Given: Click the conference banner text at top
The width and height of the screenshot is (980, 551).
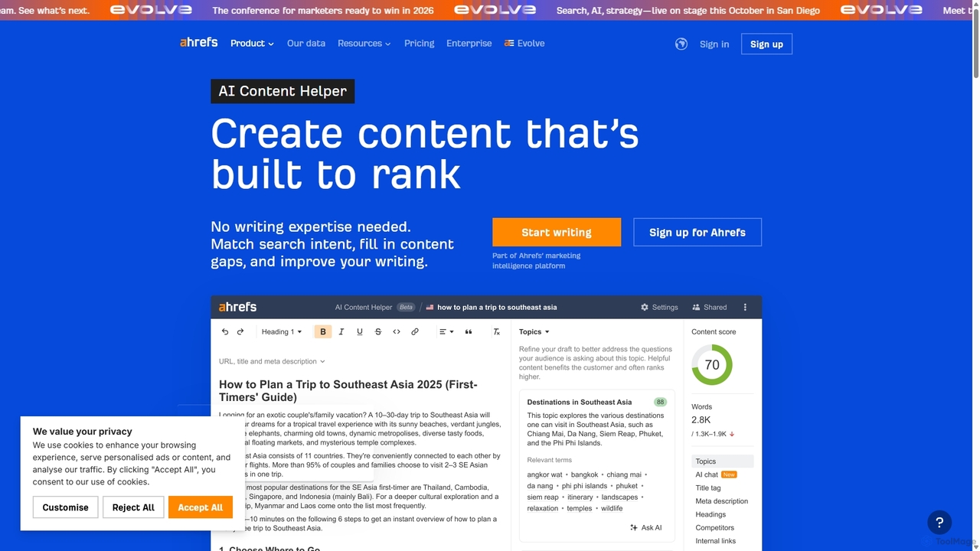Looking at the screenshot, I should pos(323,10).
